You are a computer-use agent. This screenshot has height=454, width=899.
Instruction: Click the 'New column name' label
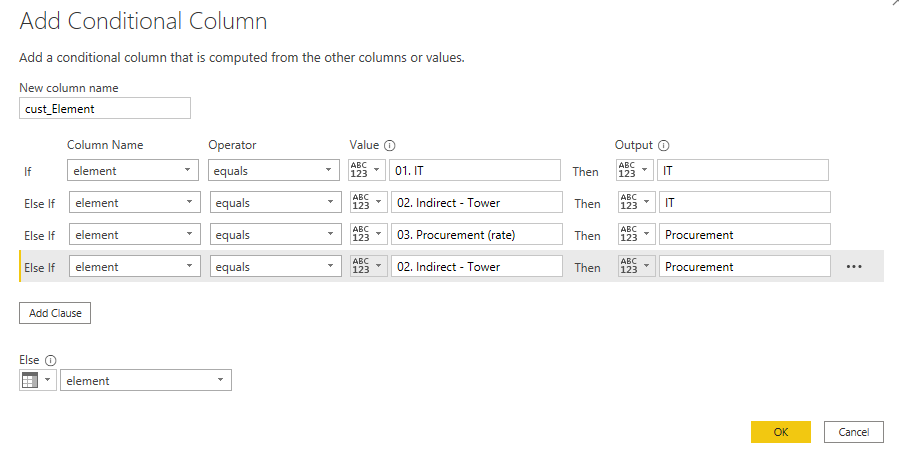click(x=69, y=88)
